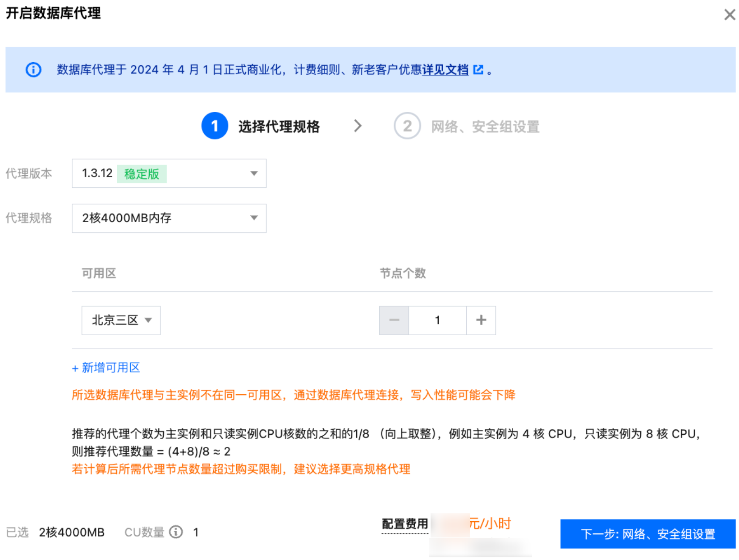The height and width of the screenshot is (560, 739).
Task: Close the database proxy dialog
Action: click(x=730, y=15)
